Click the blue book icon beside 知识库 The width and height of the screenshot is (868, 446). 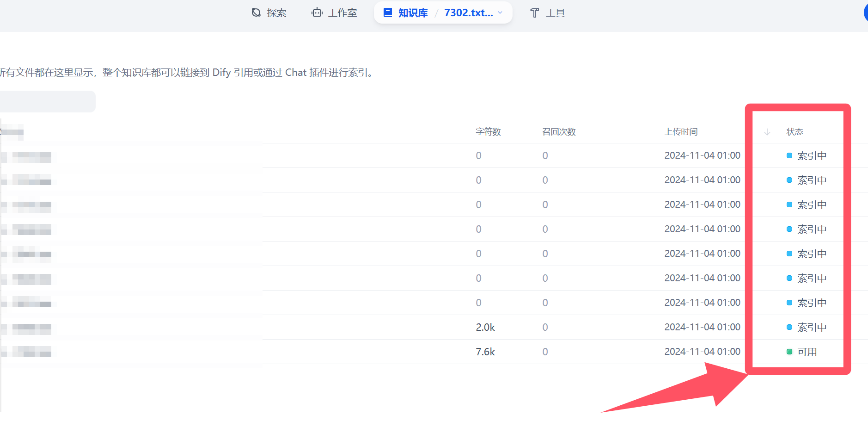[x=388, y=12]
